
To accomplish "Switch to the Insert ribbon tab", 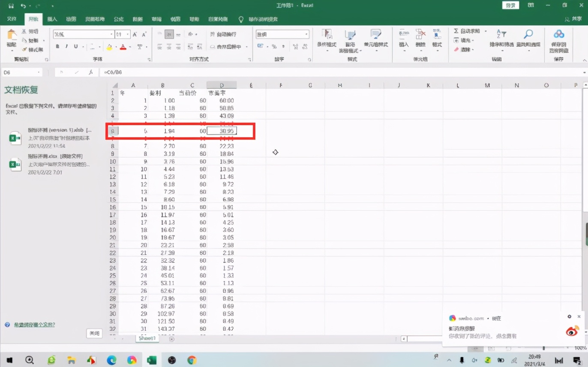I will pos(52,19).
